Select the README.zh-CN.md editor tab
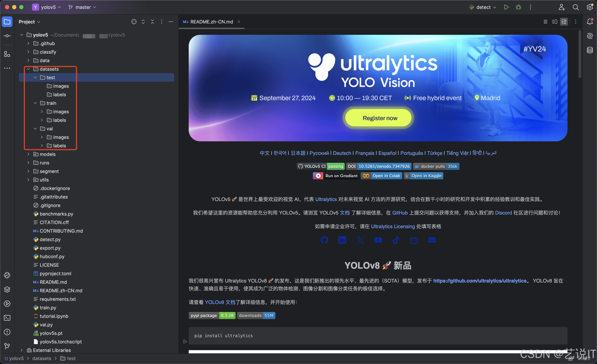The image size is (597, 364). coord(211,22)
